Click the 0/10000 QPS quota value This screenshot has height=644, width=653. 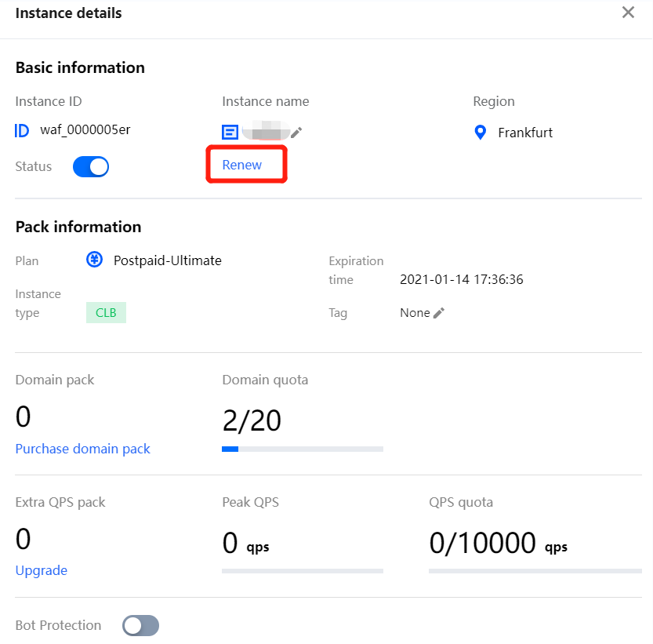(483, 543)
